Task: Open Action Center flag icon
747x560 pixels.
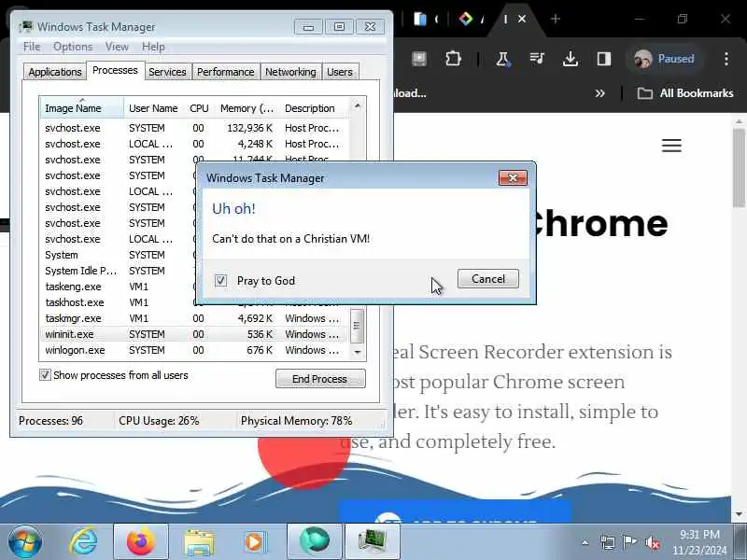Action: pyautogui.click(x=629, y=542)
